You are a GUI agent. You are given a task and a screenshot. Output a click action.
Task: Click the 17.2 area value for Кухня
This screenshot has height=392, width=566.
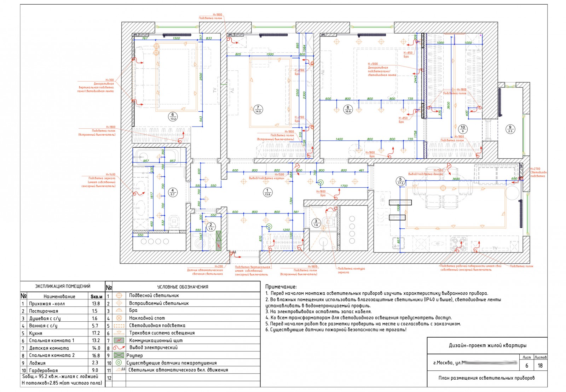[96, 333]
